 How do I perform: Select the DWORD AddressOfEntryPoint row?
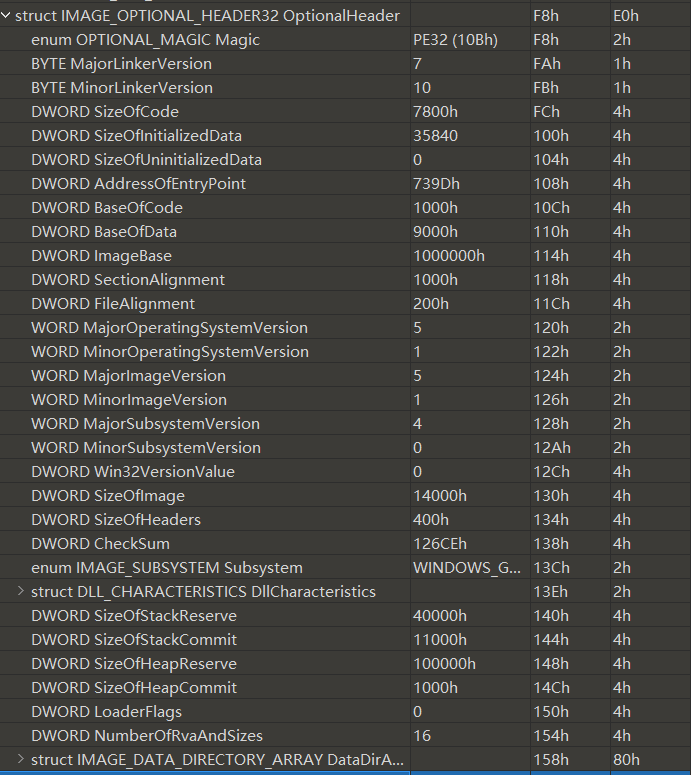[138, 184]
